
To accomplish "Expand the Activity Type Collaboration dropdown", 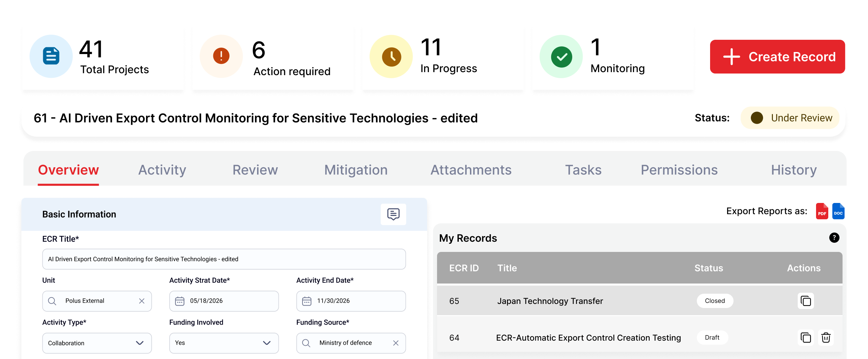I will click(97, 343).
